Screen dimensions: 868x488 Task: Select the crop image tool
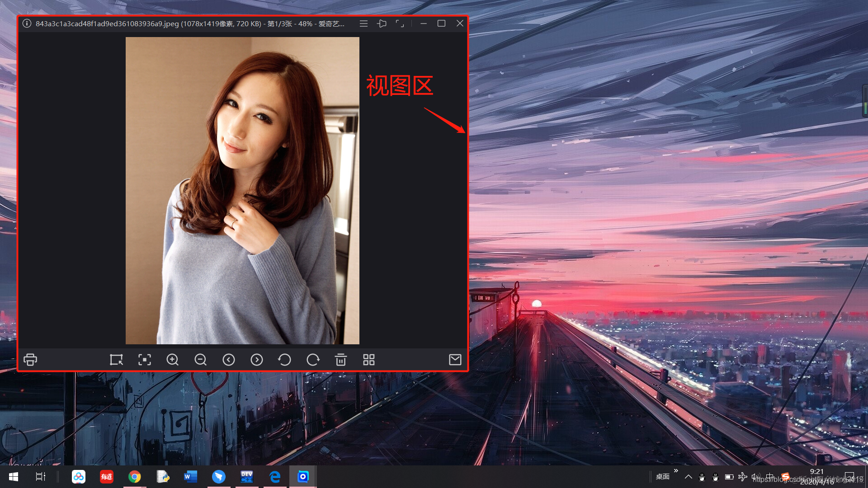pyautogui.click(x=116, y=360)
